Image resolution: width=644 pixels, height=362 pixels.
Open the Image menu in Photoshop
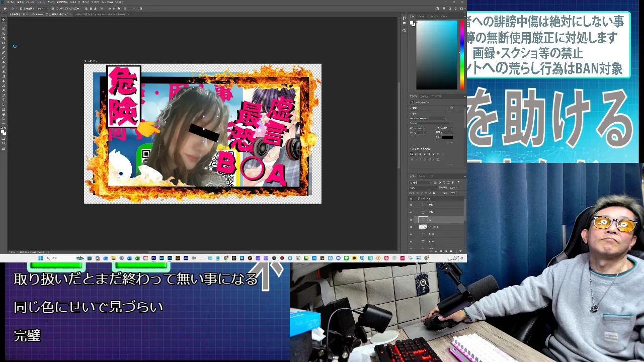coord(30,2)
